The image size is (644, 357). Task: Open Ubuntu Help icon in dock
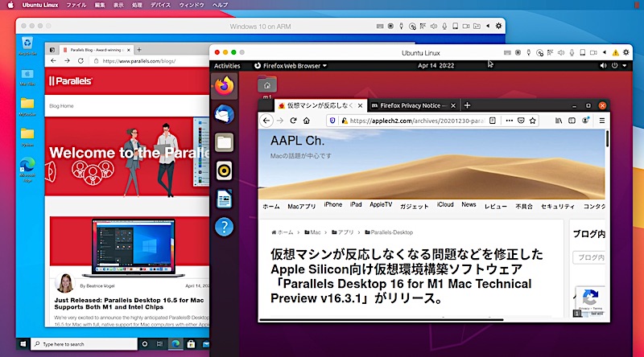225,227
